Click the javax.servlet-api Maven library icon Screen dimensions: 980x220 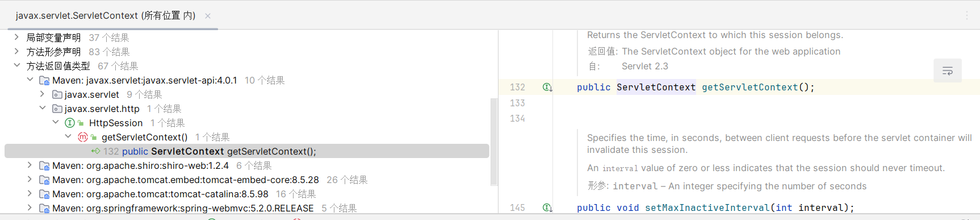point(44,80)
